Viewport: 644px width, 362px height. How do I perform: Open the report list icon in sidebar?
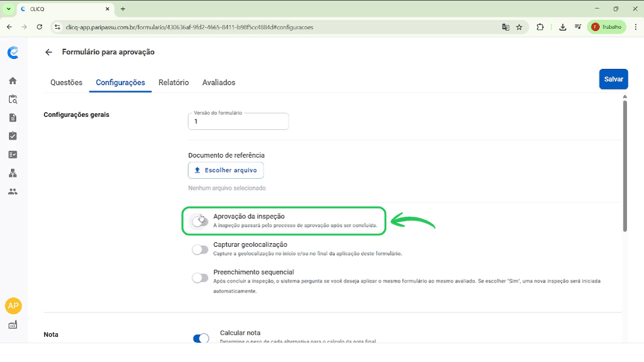13,154
